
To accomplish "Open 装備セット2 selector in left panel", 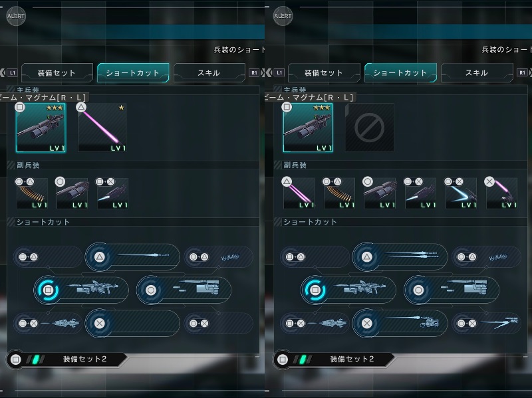I will 67,359.
